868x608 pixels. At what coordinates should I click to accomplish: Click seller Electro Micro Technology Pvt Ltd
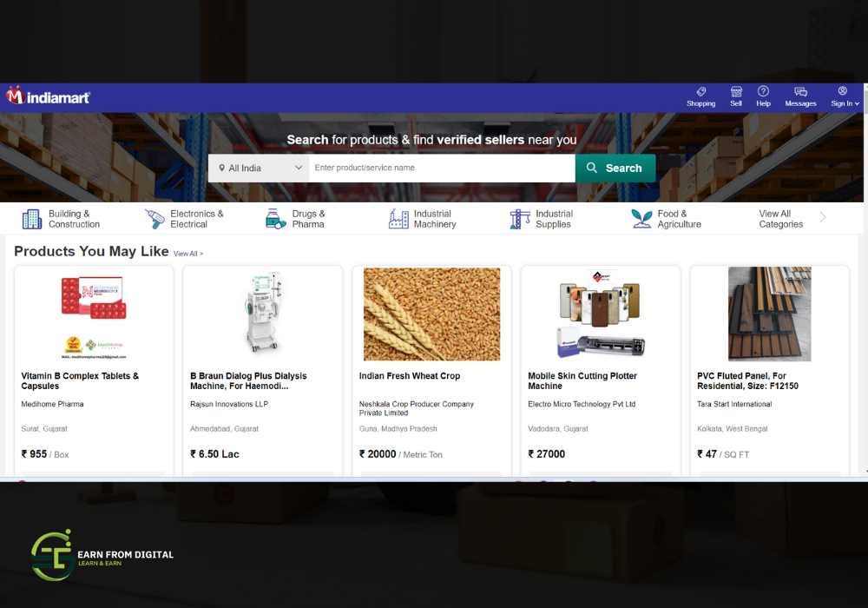coord(582,404)
